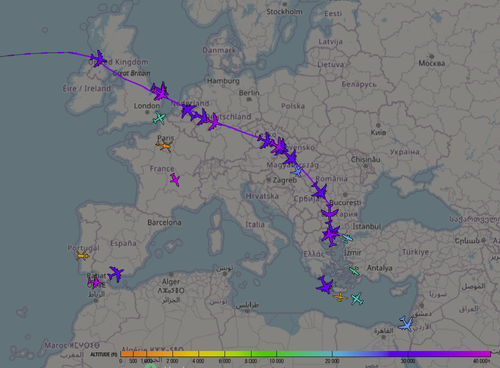Click the Україна country label
Screen dimensions: 500x368
(x=405, y=152)
